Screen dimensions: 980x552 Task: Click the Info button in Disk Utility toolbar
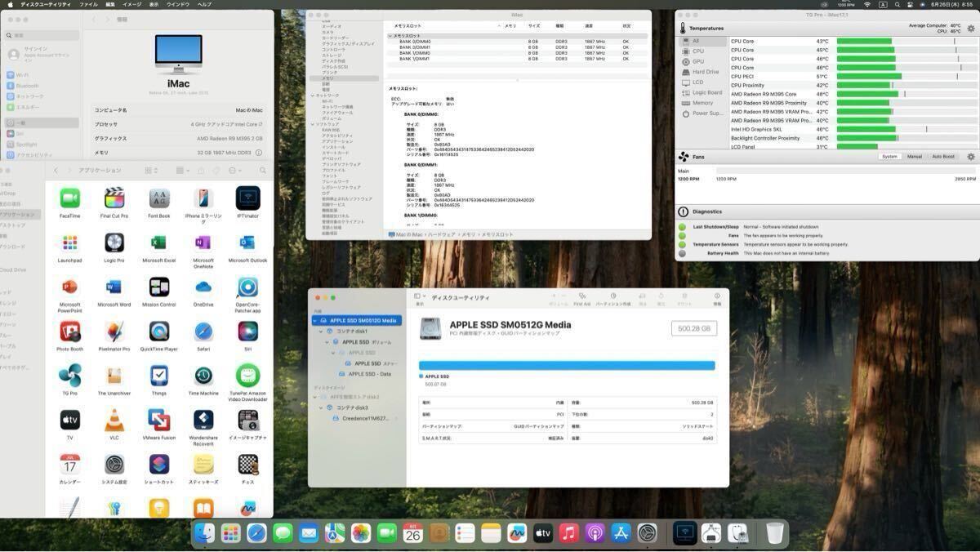click(x=717, y=299)
